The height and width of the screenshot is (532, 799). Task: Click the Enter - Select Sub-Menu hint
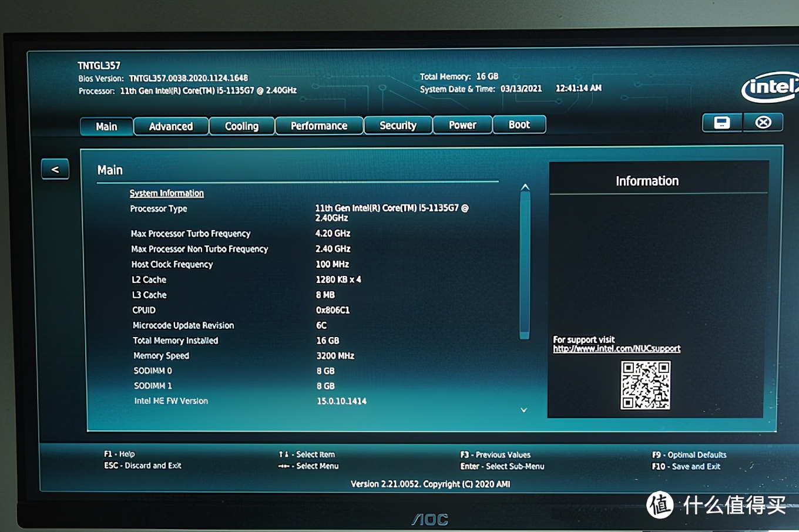coord(502,466)
